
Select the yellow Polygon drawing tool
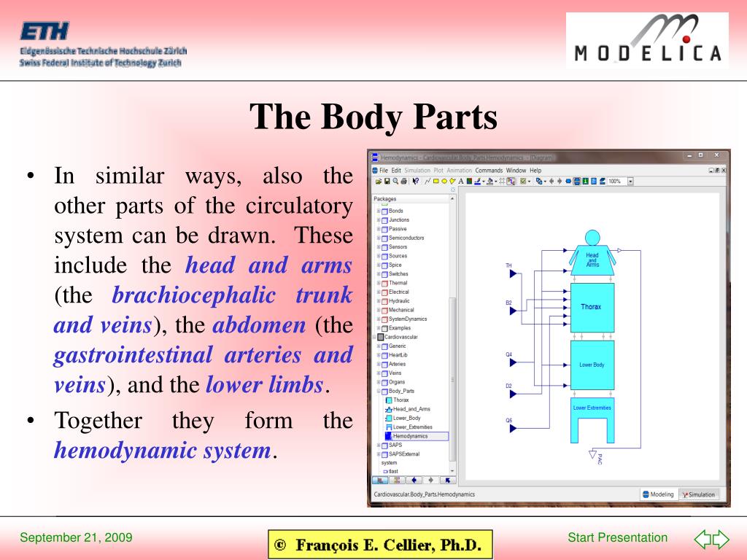tap(452, 181)
